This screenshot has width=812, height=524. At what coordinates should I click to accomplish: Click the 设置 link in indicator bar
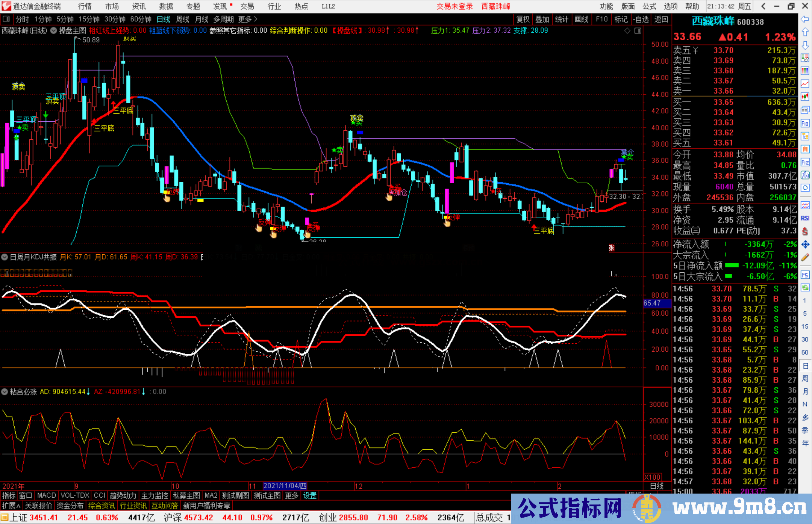[x=310, y=495]
